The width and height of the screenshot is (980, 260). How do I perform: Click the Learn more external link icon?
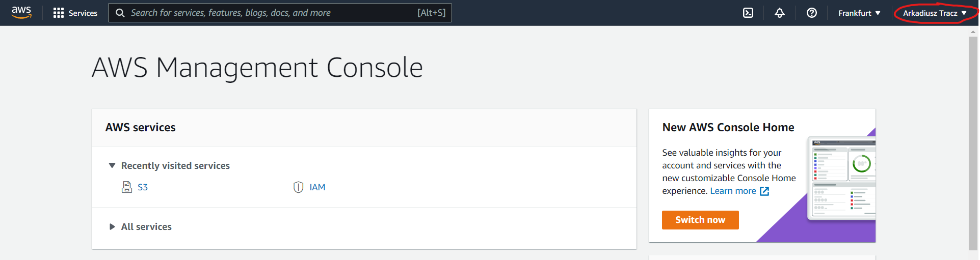tap(764, 191)
